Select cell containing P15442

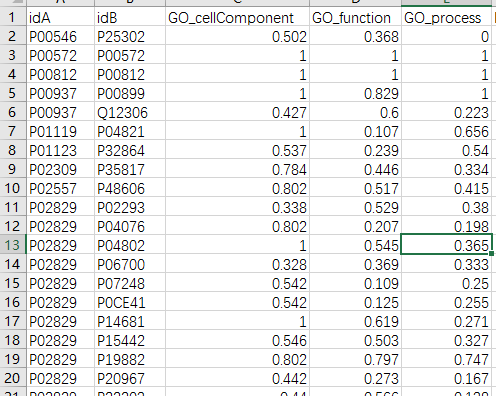pos(130,340)
